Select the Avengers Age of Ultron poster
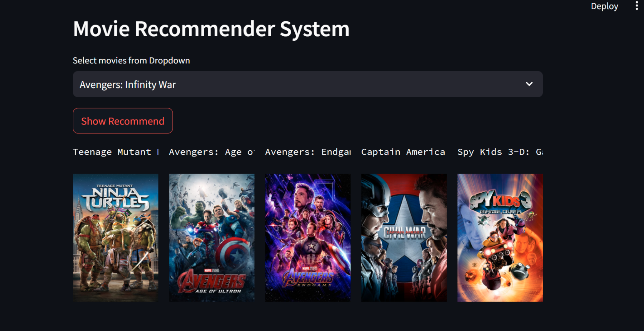This screenshot has width=644, height=331. 212,238
